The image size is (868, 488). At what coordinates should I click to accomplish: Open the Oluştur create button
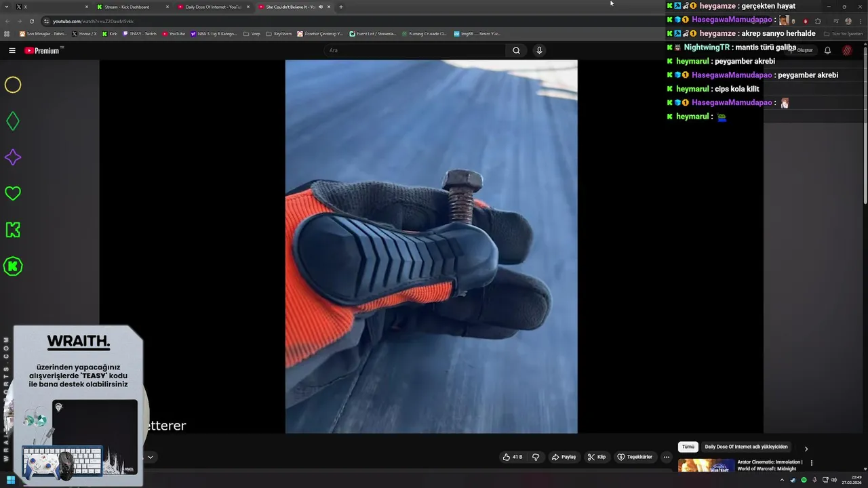801,50
